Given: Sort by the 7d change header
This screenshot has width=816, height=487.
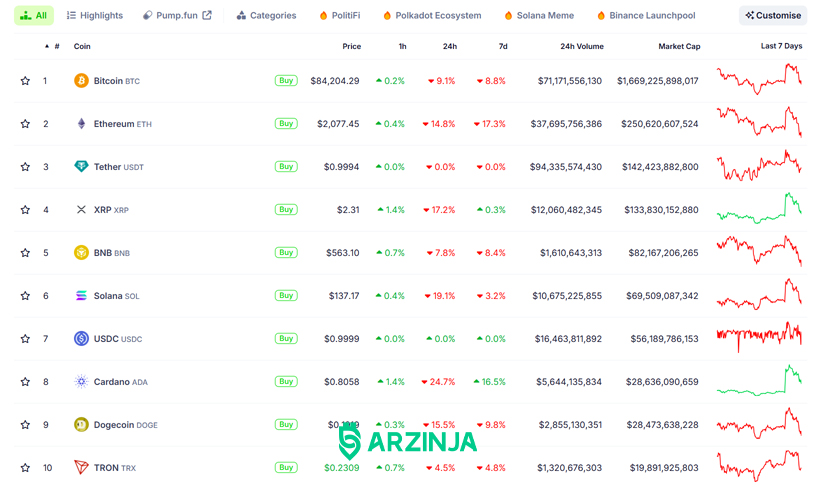Looking at the screenshot, I should 503,46.
